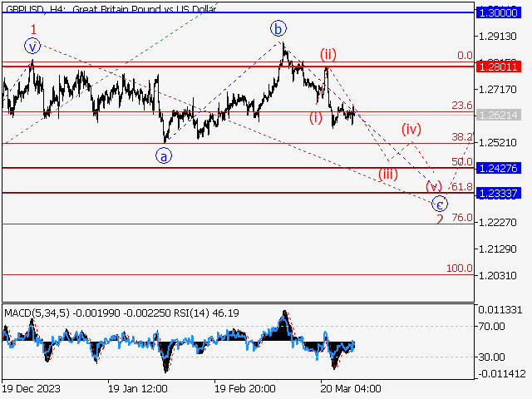Click the 30.00 RSI level value

491,357
